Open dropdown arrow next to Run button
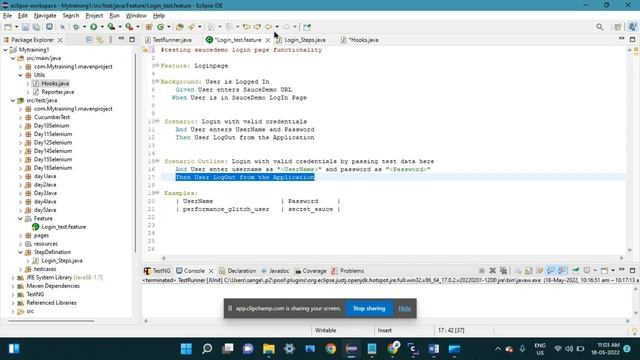This screenshot has height=360, width=640. pos(102,27)
